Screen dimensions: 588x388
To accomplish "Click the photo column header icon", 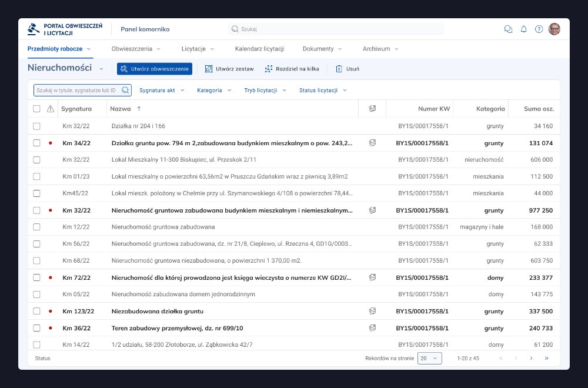I will coord(372,109).
